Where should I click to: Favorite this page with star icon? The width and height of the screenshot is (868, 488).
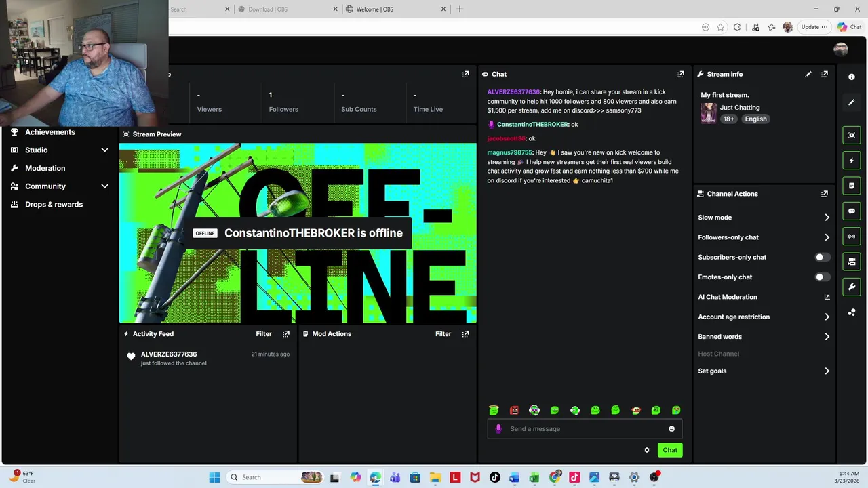(720, 27)
